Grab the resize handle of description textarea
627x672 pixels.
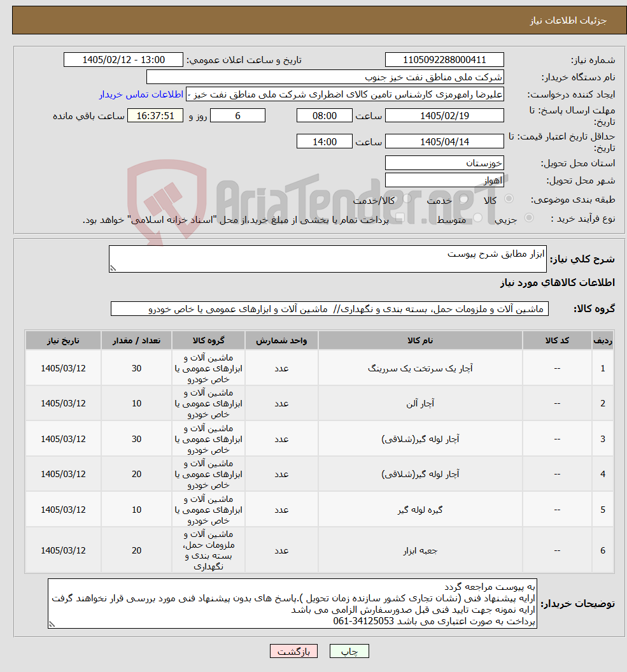(x=113, y=268)
